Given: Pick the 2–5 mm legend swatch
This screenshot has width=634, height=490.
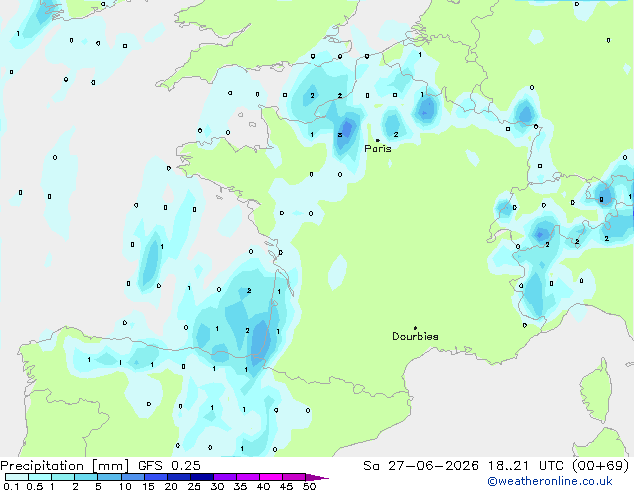Looking at the screenshot, I should click(x=86, y=477).
